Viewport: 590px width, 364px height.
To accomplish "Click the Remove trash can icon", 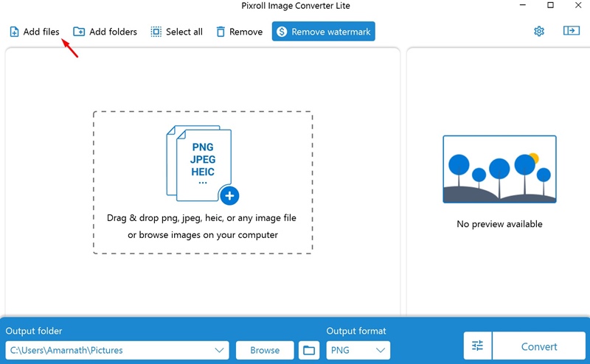I will [x=221, y=32].
